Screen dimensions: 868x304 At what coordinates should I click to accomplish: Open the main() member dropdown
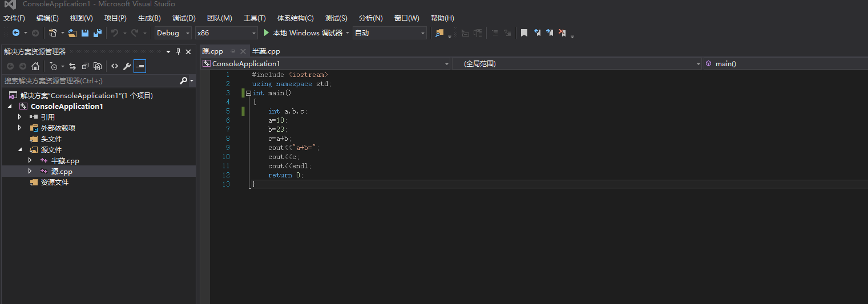point(785,64)
